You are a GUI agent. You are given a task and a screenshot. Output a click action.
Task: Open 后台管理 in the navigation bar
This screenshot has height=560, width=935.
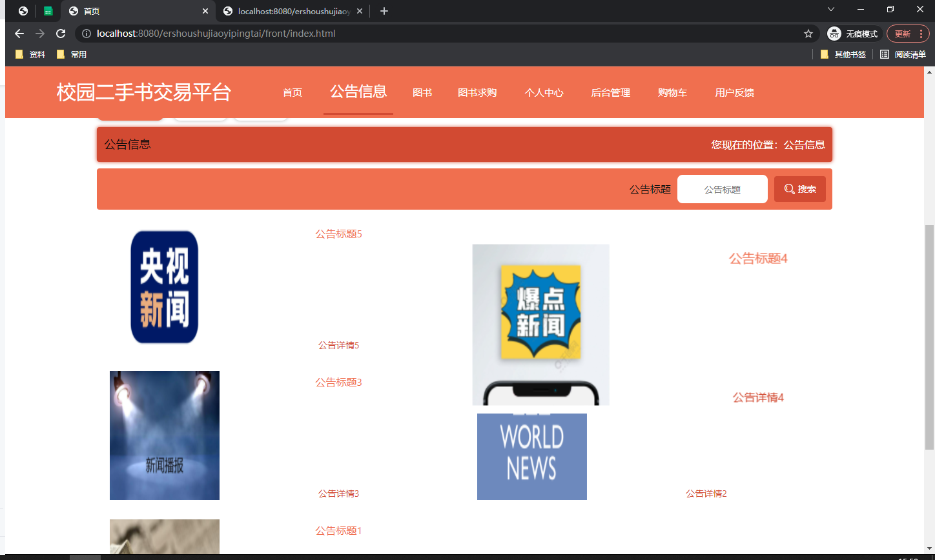[611, 92]
